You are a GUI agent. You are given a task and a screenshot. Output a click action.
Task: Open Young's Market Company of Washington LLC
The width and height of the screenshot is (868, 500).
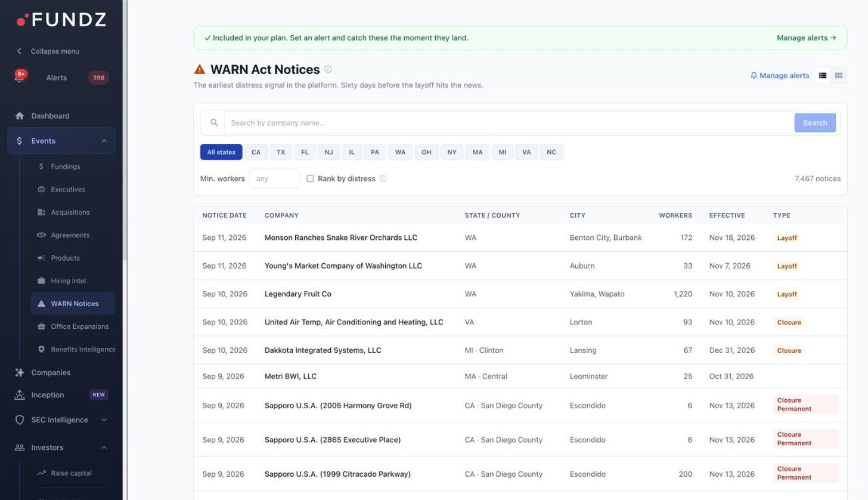[343, 266]
